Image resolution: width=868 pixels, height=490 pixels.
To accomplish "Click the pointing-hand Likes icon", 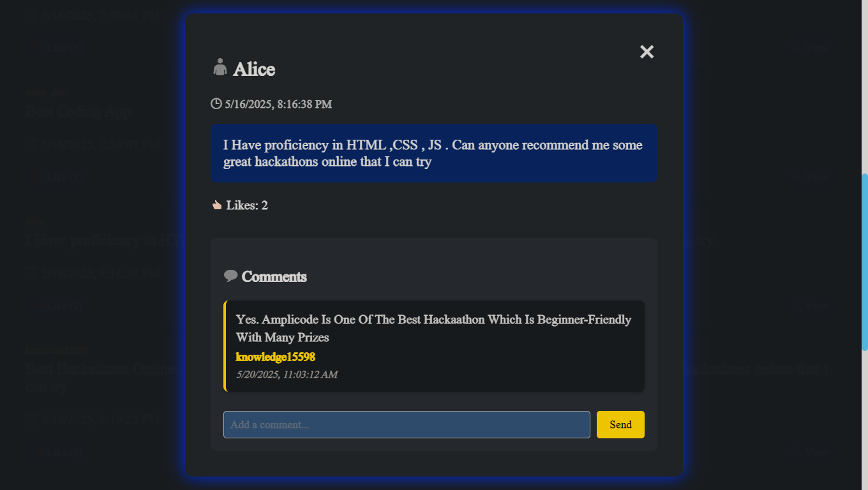I will [217, 205].
